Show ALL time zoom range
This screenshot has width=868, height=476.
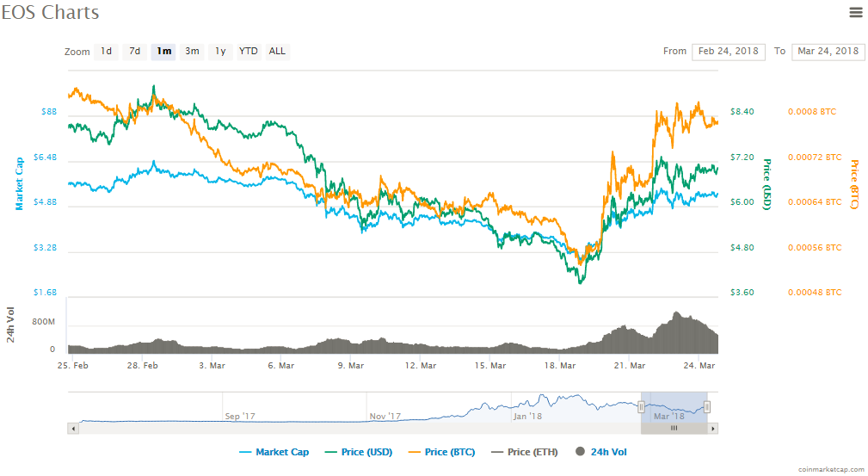click(277, 52)
